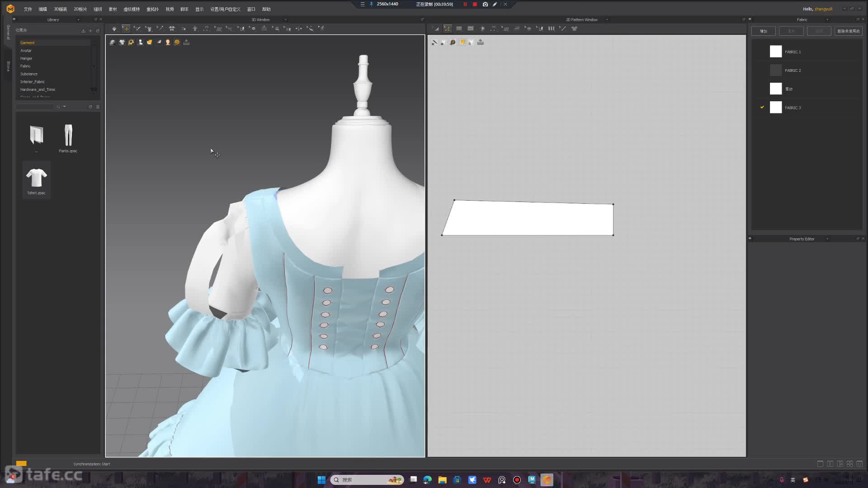Click the orange sphere texture display icon

click(x=177, y=42)
